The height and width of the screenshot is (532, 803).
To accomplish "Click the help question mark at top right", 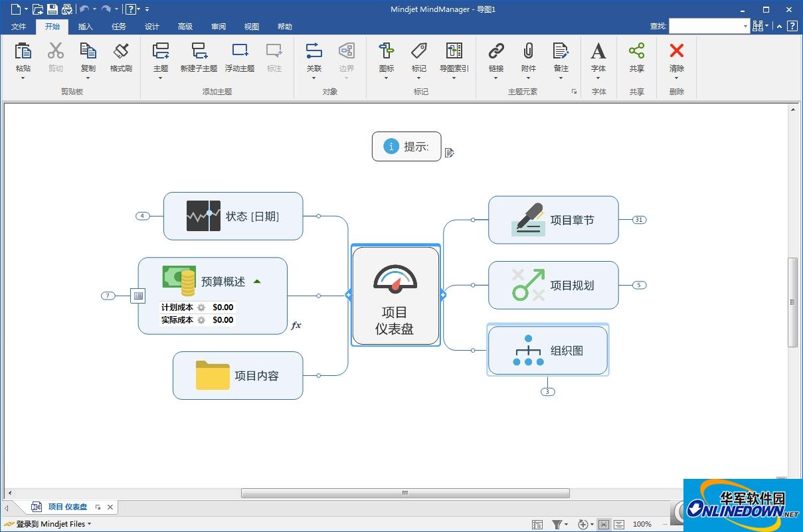I will click(792, 26).
